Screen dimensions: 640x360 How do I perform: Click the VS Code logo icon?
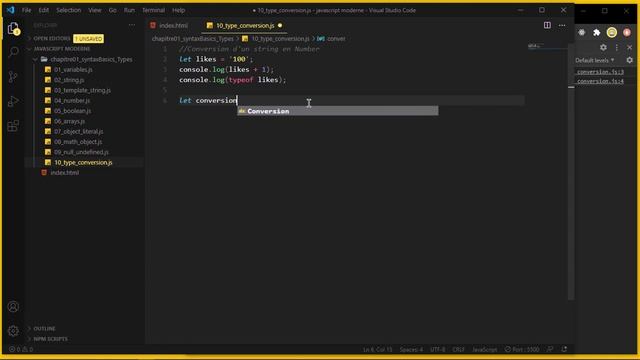tap(11, 10)
